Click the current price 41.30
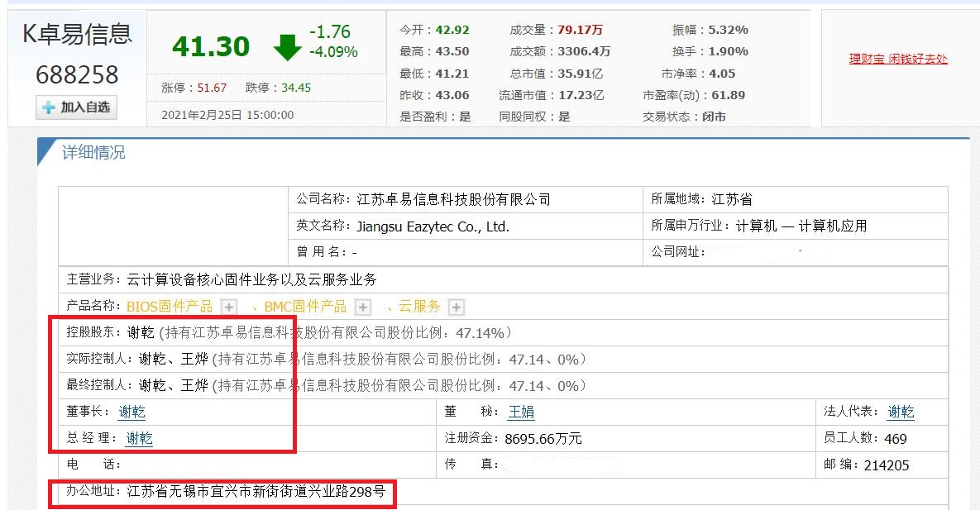This screenshot has height=510, width=980. [x=209, y=45]
